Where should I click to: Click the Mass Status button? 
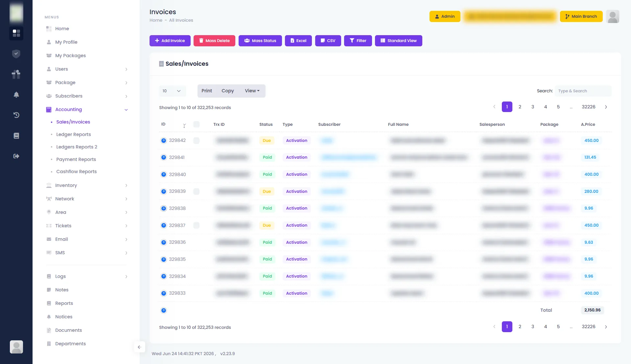[x=260, y=41]
